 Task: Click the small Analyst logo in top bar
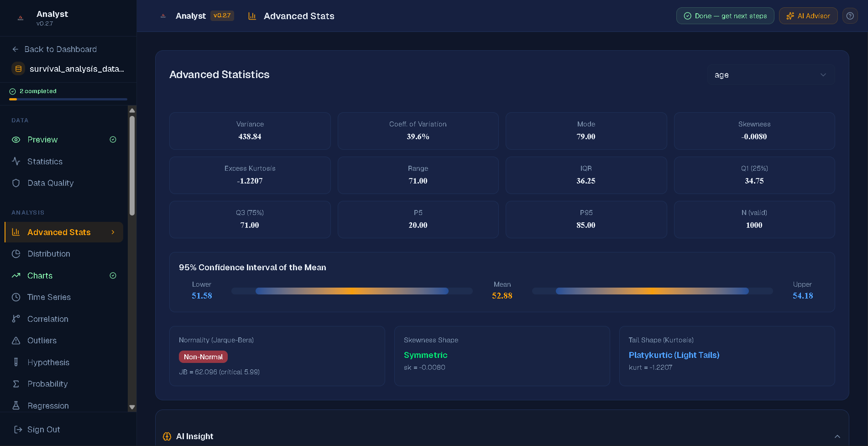163,16
